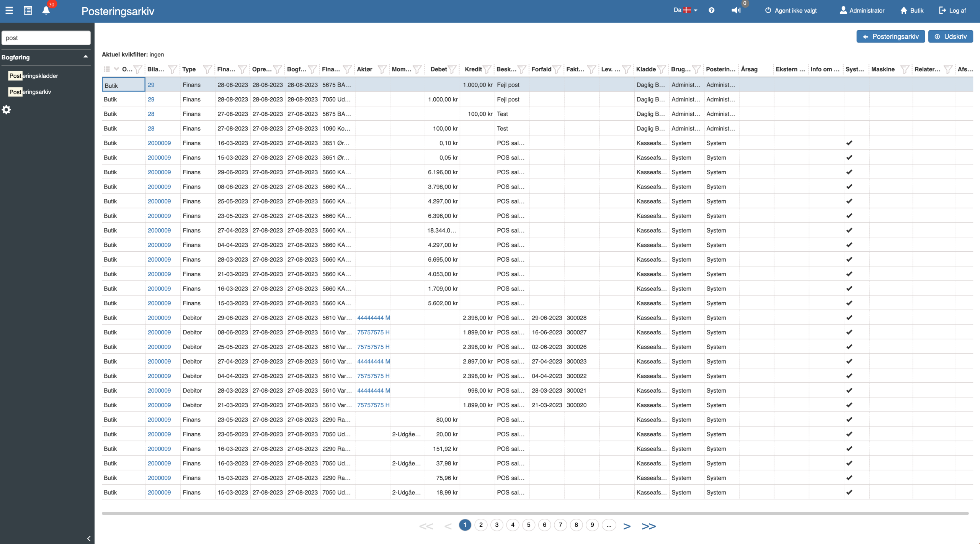The image size is (980, 544).
Task: Click the 998,00 kr credit cell
Action: pyautogui.click(x=477, y=390)
